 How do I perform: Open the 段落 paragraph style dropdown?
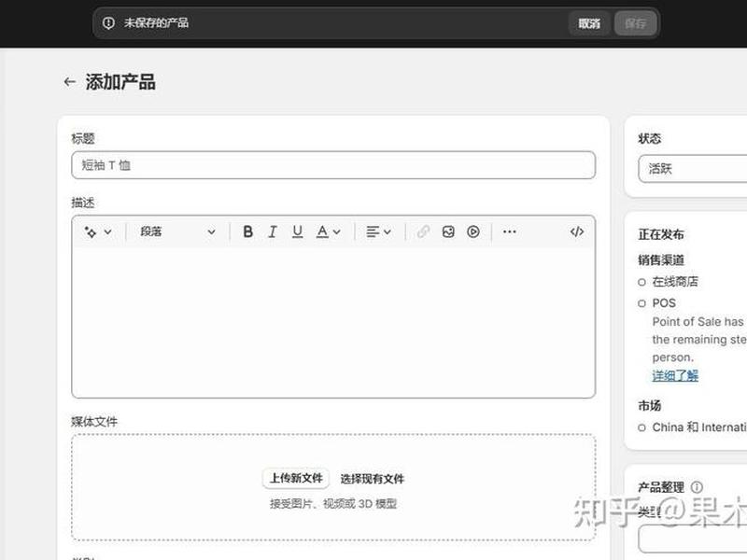177,231
